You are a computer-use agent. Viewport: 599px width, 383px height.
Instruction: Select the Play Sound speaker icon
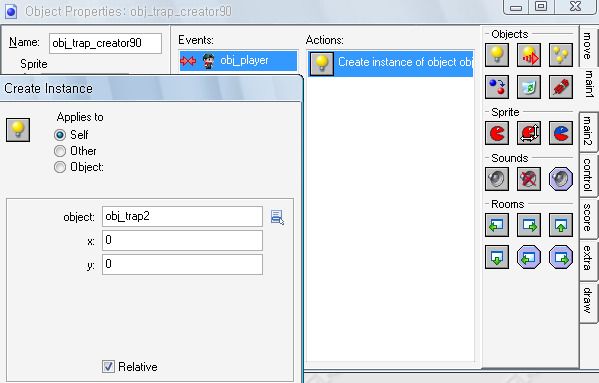pyautogui.click(x=497, y=179)
